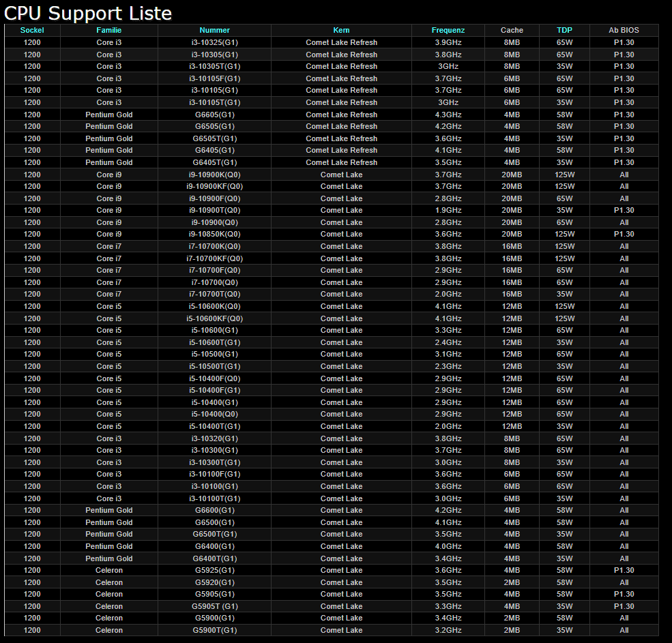672x643 pixels.
Task: Select the G6500T(G1) cell
Action: coord(214,534)
